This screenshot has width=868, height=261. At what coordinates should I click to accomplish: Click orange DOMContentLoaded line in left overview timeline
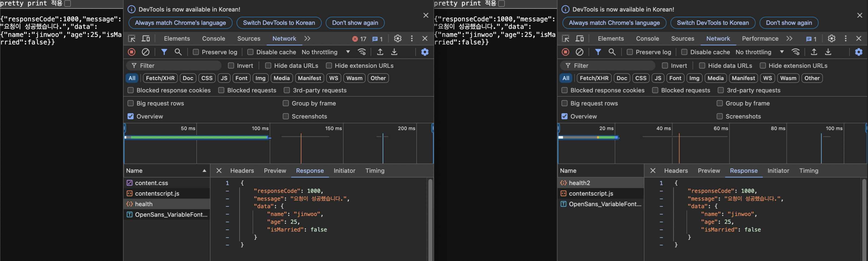(301, 148)
